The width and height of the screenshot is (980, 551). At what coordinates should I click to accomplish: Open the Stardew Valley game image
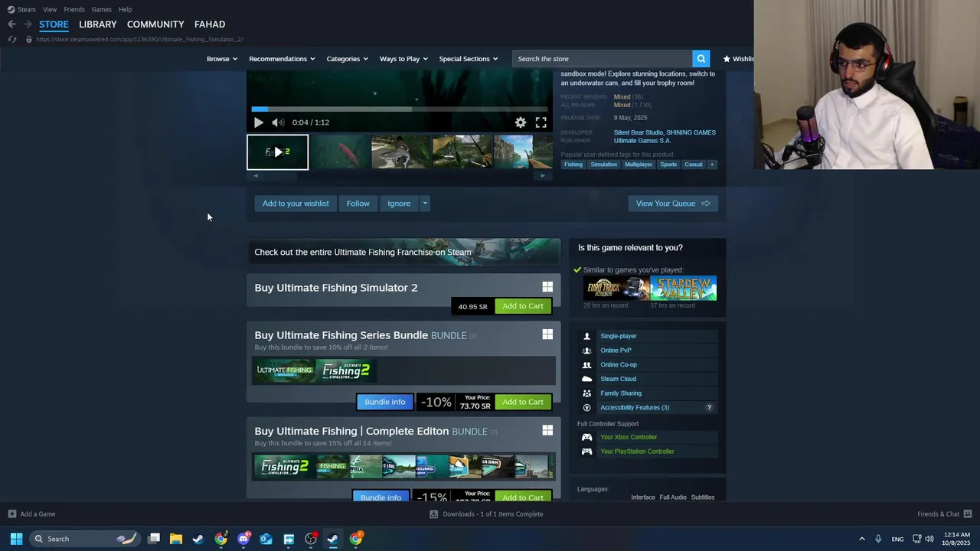(x=684, y=289)
